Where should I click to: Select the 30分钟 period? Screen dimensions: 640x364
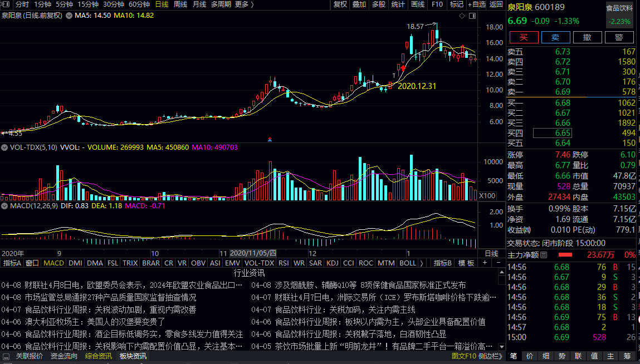(x=114, y=4)
